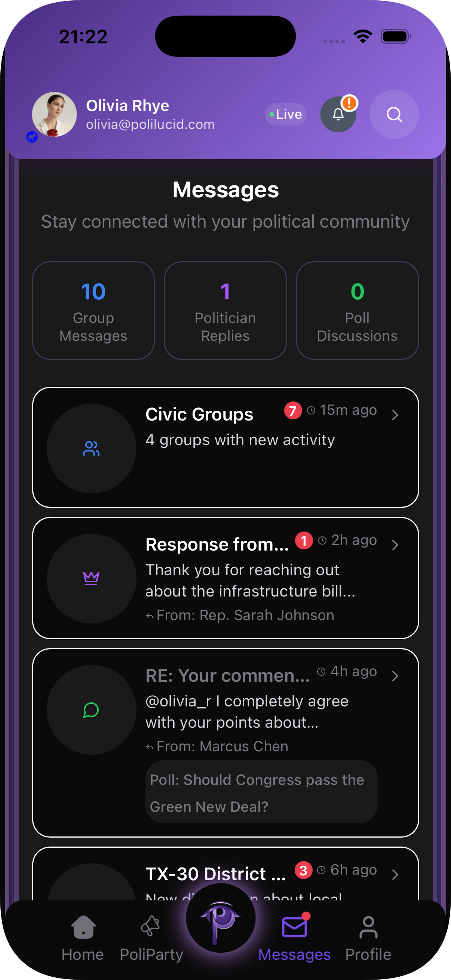Open the Politician Replies stat card
Viewport: 451px width, 980px height.
click(x=225, y=310)
